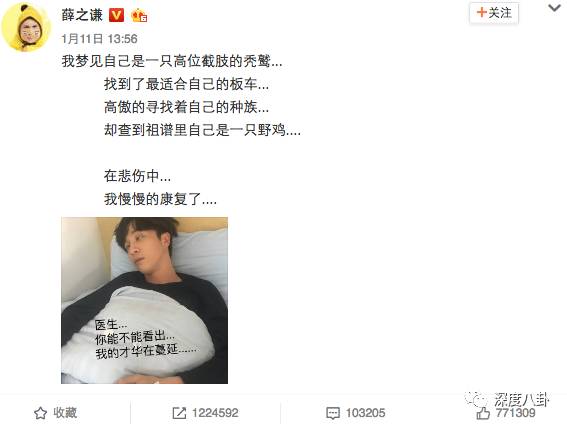This screenshot has height=424, width=567.
Task: Click the 深度八卦 watermark logo
Action: pyautogui.click(x=507, y=400)
